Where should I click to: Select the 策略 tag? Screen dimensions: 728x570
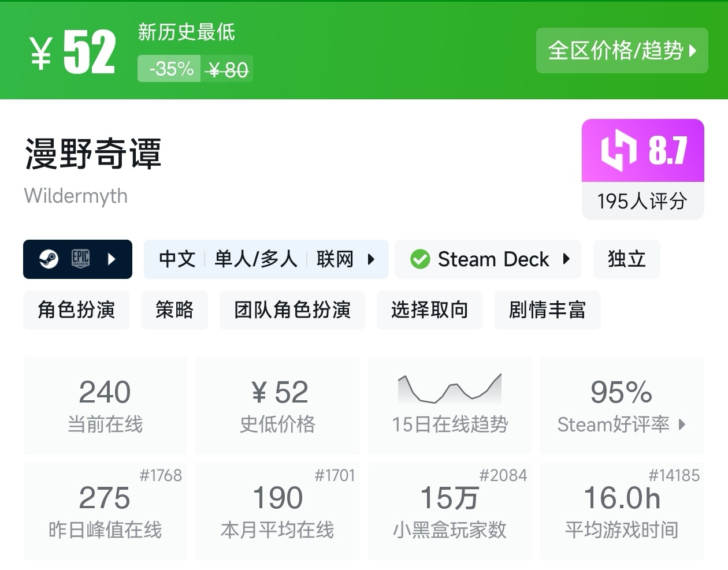[174, 310]
